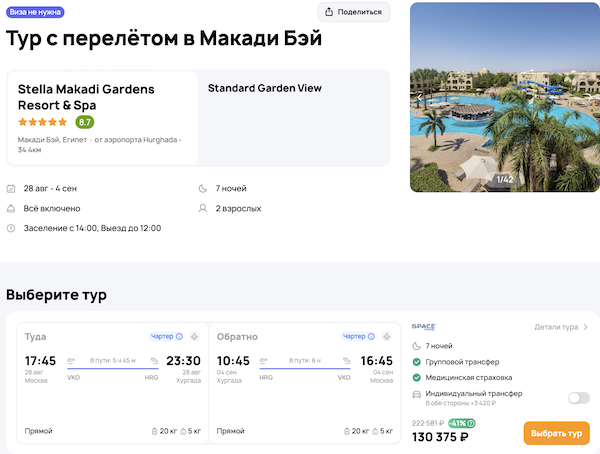Click the hotel five-star rating
Image resolution: width=600 pixels, height=454 pixels.
(x=43, y=122)
